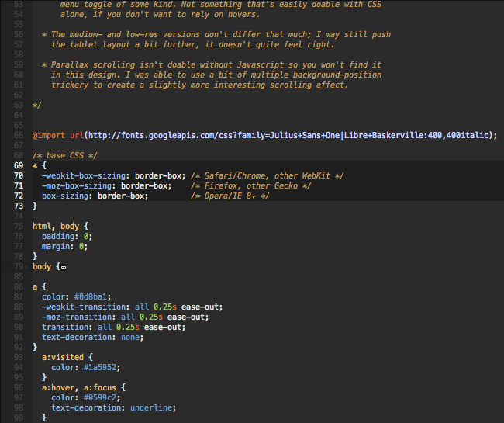Click line number 86 in the gutter
Viewport: 504px width, 423px height.
click(19, 287)
